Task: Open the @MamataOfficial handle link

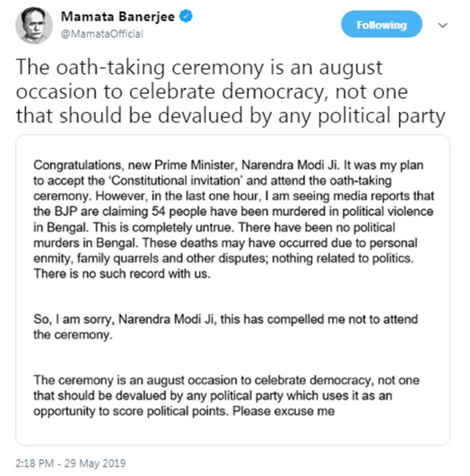Action: [102, 34]
